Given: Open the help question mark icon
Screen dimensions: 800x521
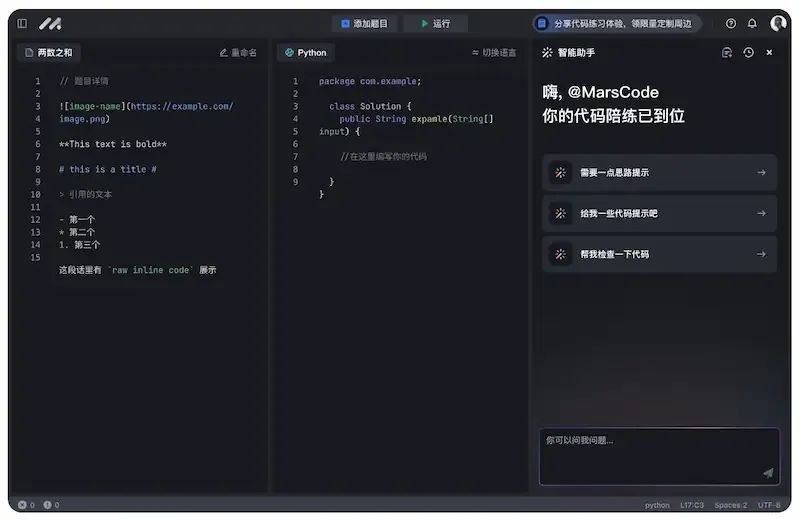Looking at the screenshot, I should click(731, 23).
